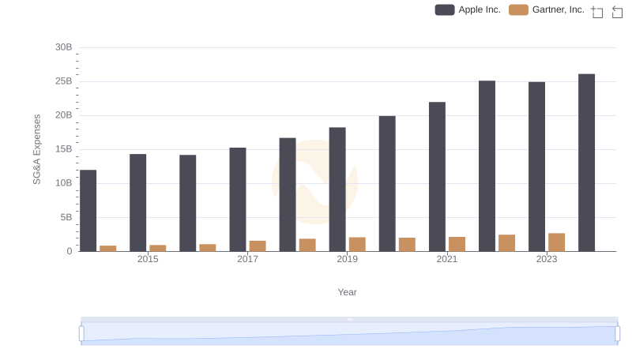Click the Apple bar left of 2023
The image size is (632, 364).
(537, 167)
